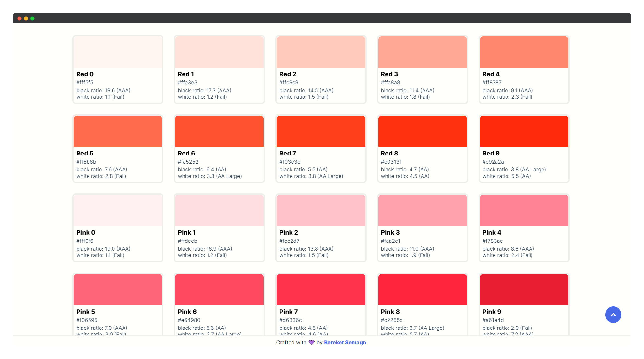
Task: Click the Pink 2 color swatch
Action: pyautogui.click(x=321, y=210)
